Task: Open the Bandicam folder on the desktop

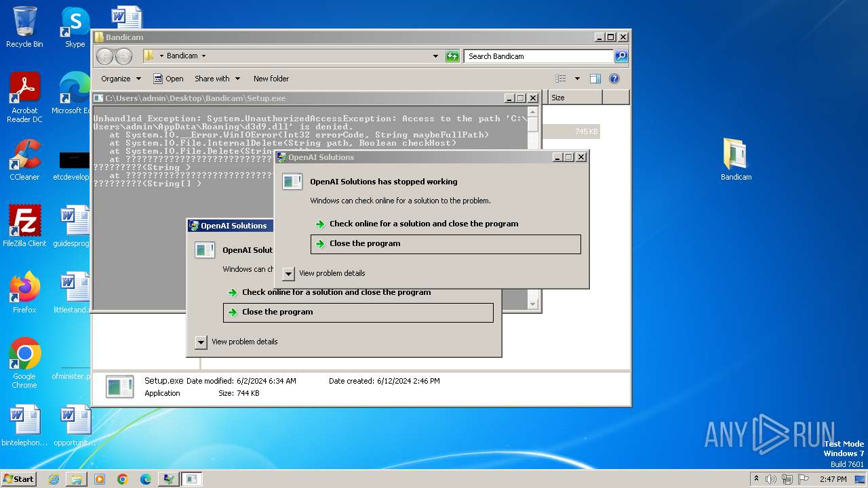Action: 736,159
